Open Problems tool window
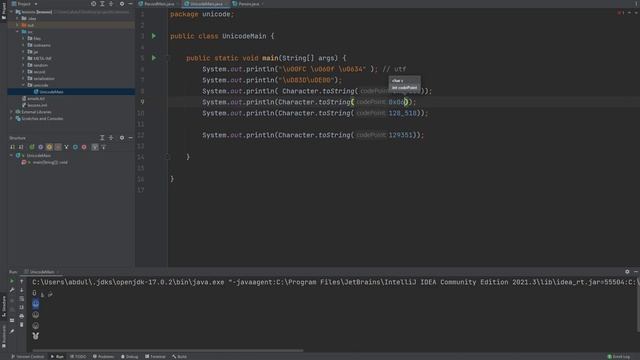Viewport: 640px width, 360px height. click(x=103, y=357)
